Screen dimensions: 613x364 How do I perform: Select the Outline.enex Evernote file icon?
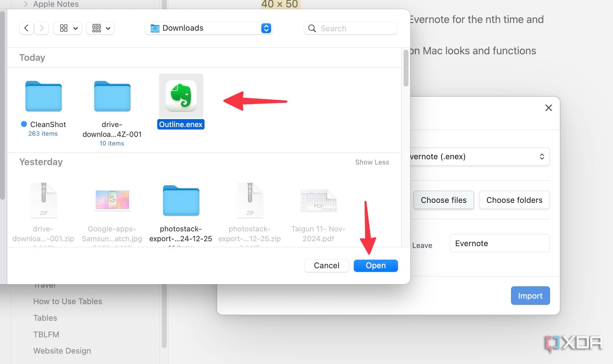click(x=181, y=96)
